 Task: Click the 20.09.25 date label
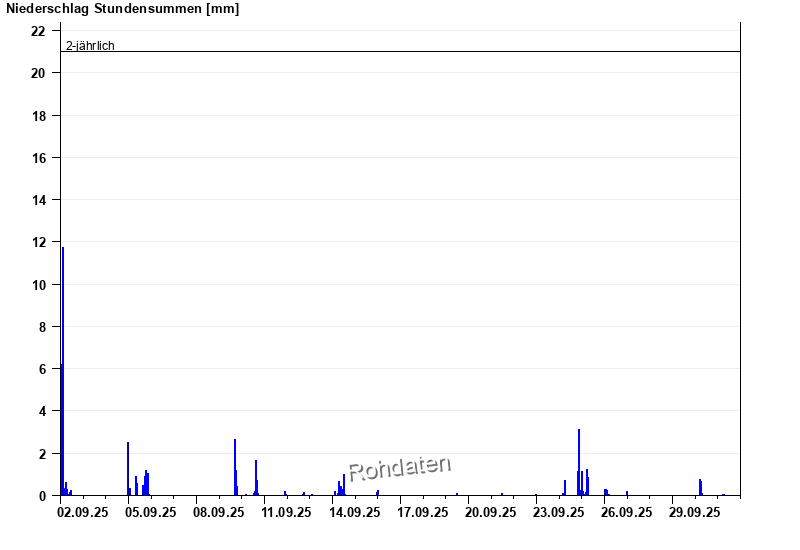491,512
